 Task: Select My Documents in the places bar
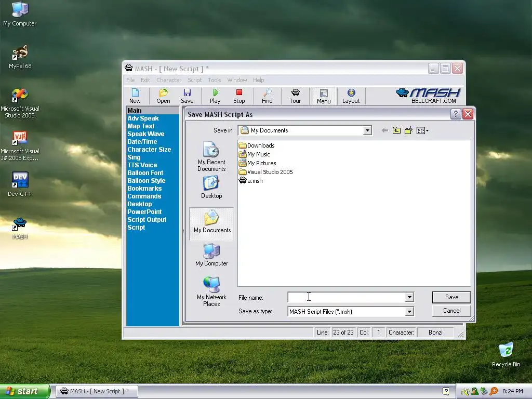[x=212, y=224]
